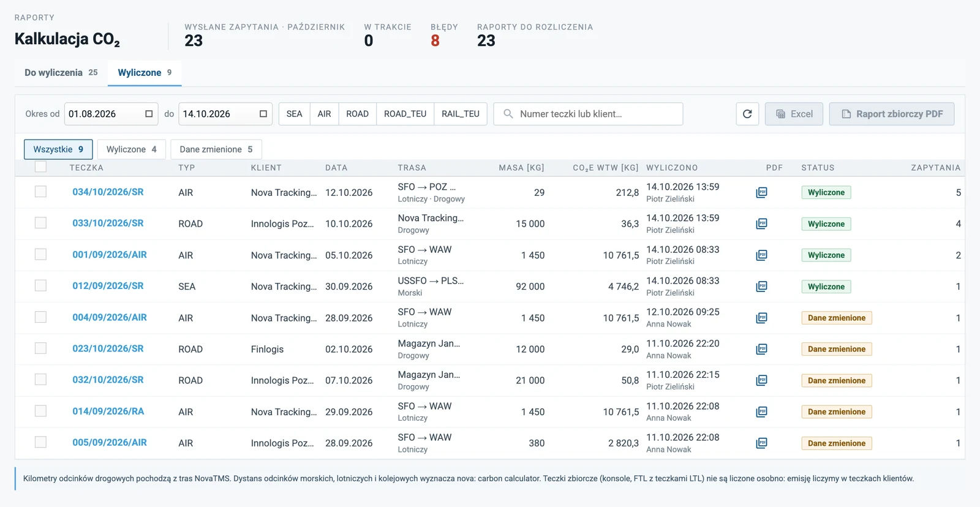Open PDF icon for 034/10/2026/SR row
This screenshot has width=980, height=507.
(761, 192)
